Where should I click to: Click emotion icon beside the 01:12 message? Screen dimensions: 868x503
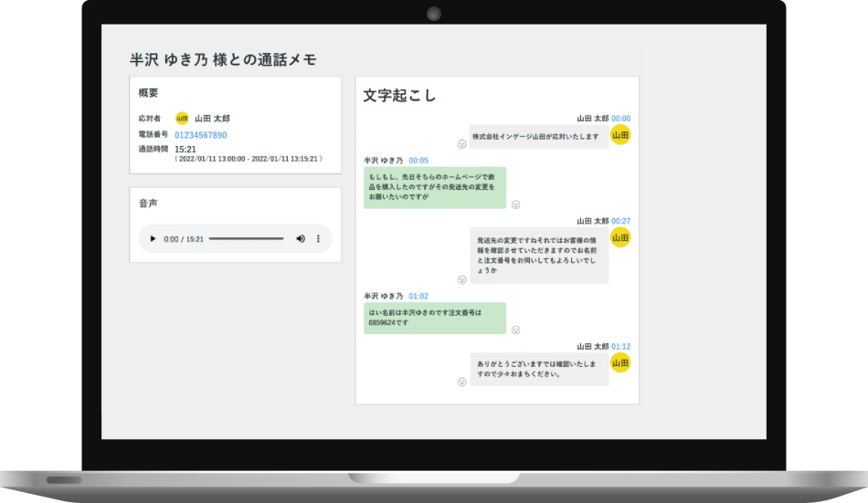tap(461, 382)
